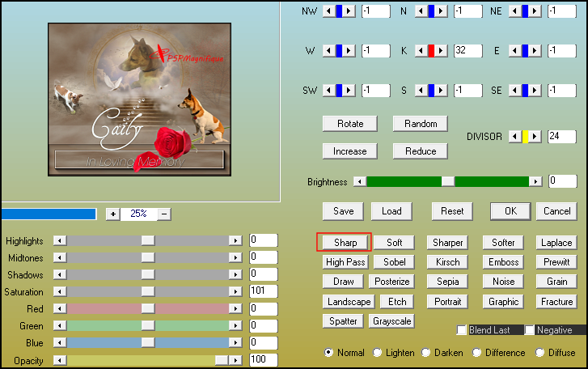
Task: Click the left arrow of Highlights slider
Action: click(58, 240)
